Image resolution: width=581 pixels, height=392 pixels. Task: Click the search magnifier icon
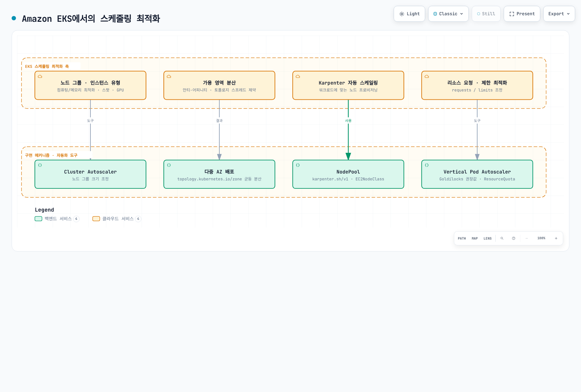click(502, 238)
